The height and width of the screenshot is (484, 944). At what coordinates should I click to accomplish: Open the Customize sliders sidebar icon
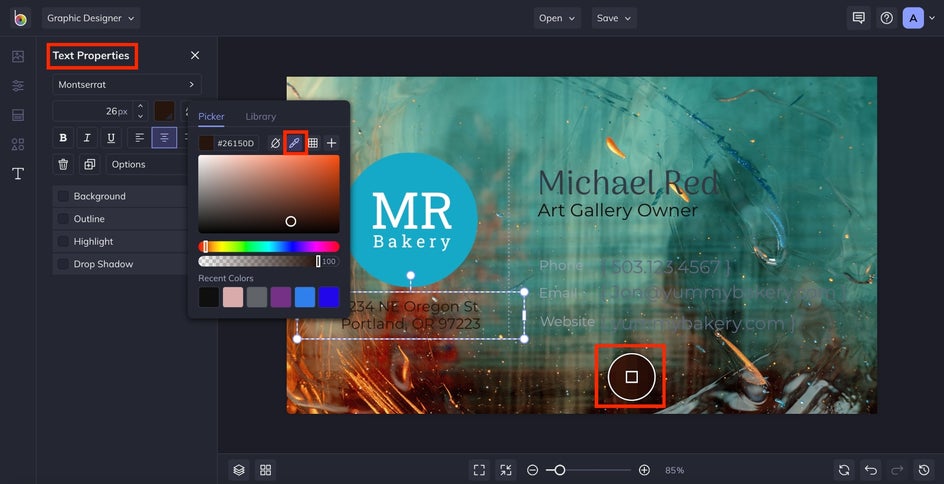pos(18,86)
